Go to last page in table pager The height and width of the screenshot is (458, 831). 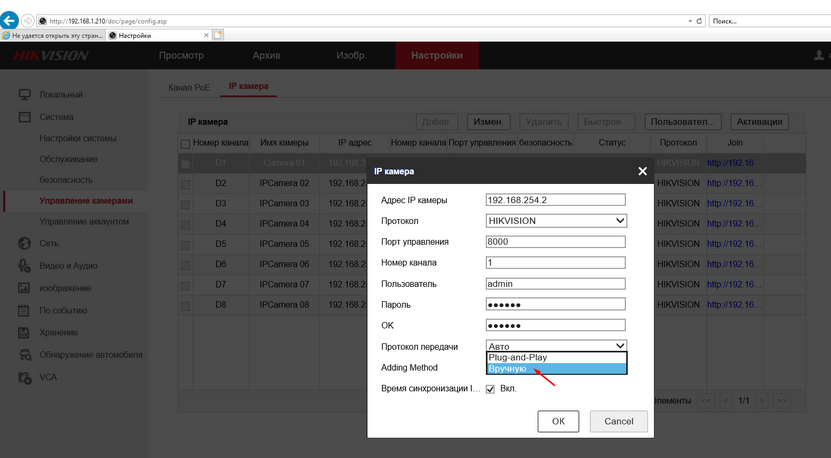782,401
